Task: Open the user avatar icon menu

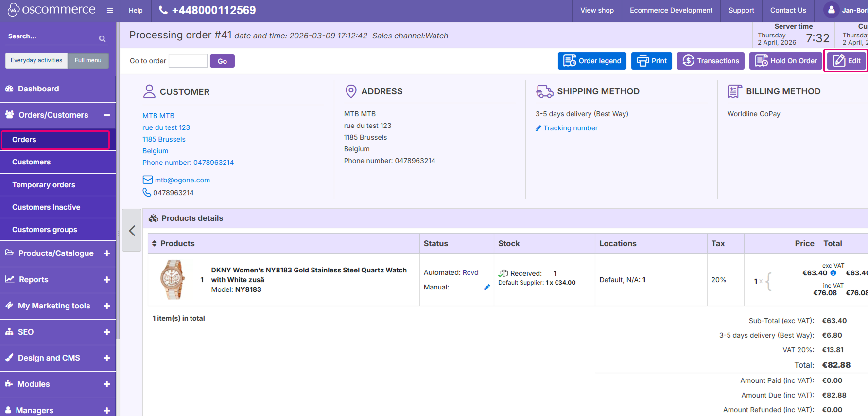Action: coord(831,10)
